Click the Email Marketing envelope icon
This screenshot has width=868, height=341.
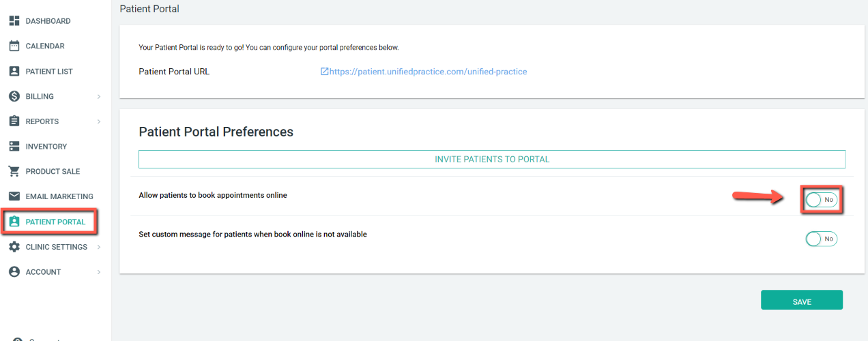[14, 196]
